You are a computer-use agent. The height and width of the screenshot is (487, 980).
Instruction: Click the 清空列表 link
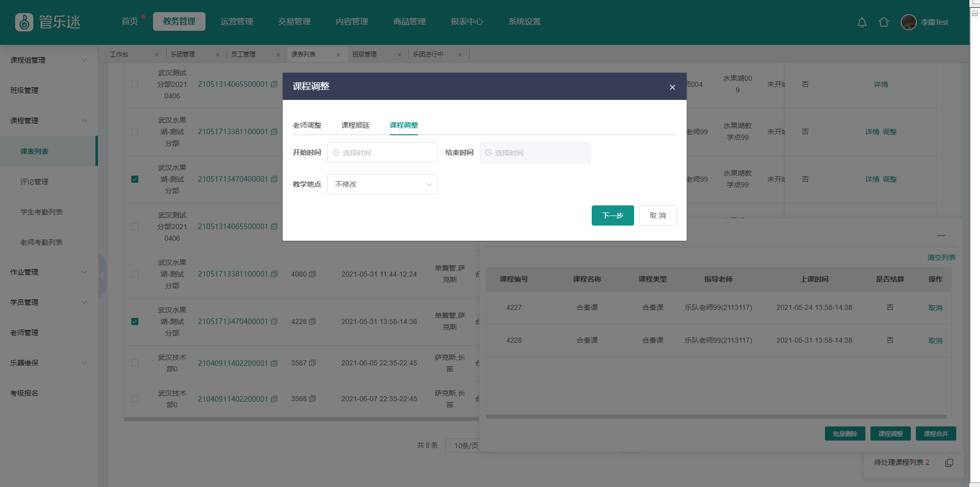click(941, 257)
